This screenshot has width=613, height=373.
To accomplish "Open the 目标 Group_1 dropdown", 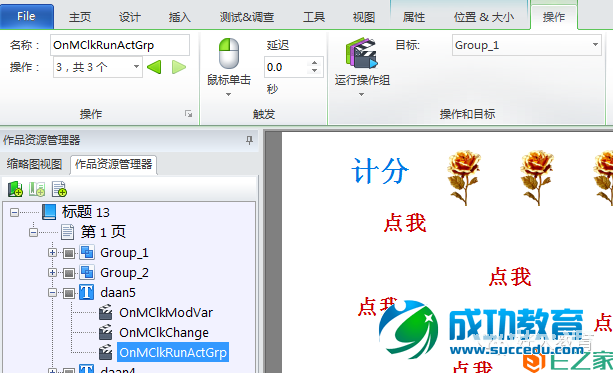I will 526,45.
